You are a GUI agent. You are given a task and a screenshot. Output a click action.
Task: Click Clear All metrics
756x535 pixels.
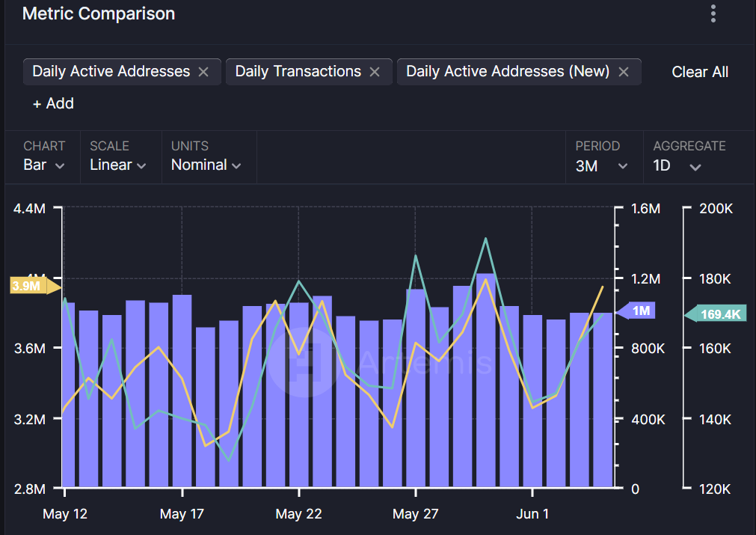pyautogui.click(x=700, y=72)
